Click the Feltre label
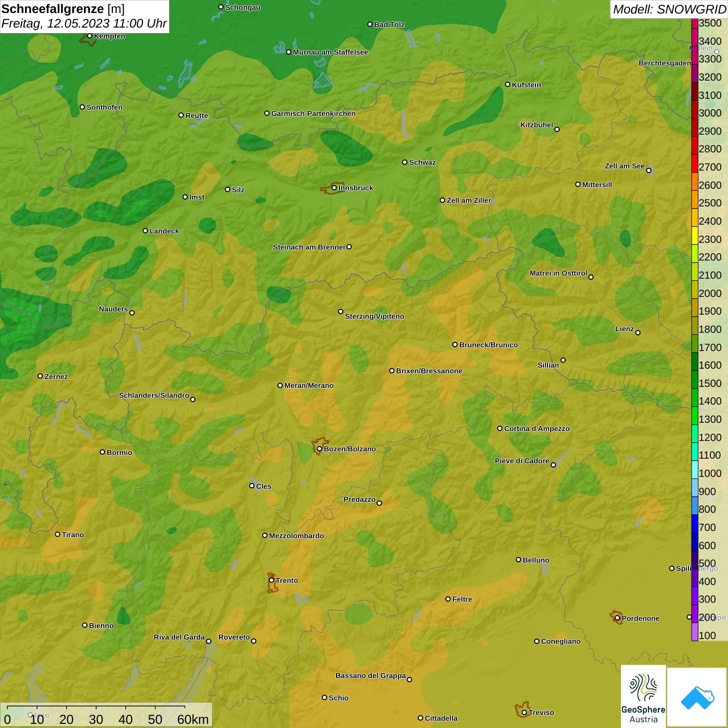Viewport: 728px width, 728px height. coord(462,599)
